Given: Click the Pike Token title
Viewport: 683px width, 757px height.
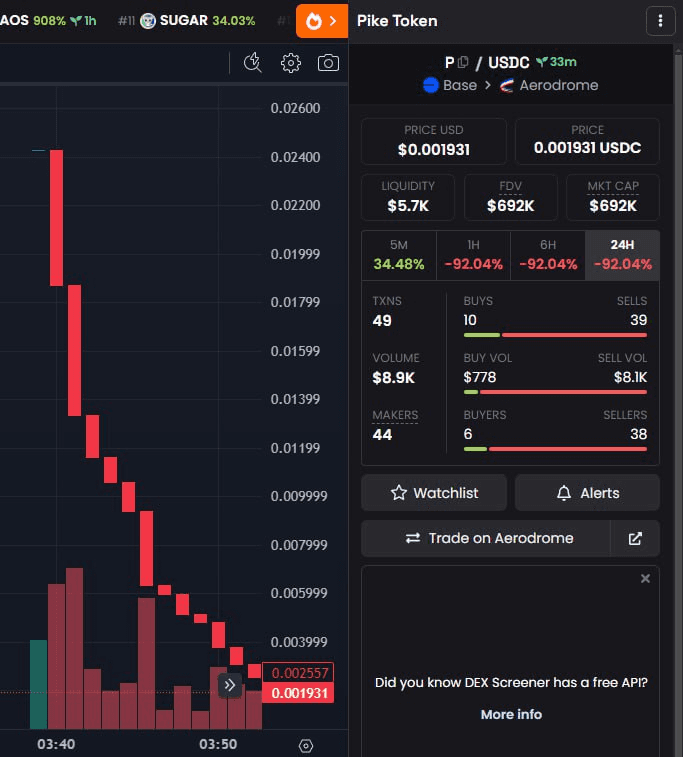Looking at the screenshot, I should click(x=397, y=21).
